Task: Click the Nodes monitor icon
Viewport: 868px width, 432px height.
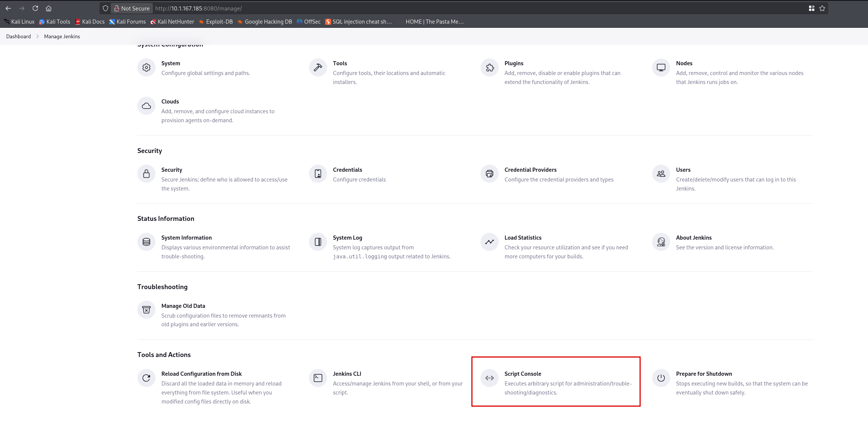Action: [x=661, y=67]
